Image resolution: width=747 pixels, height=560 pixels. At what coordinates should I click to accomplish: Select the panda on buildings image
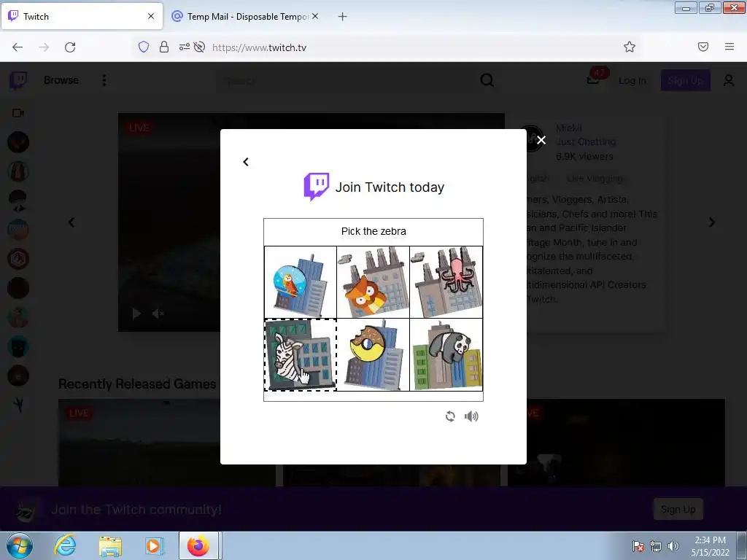click(x=446, y=355)
